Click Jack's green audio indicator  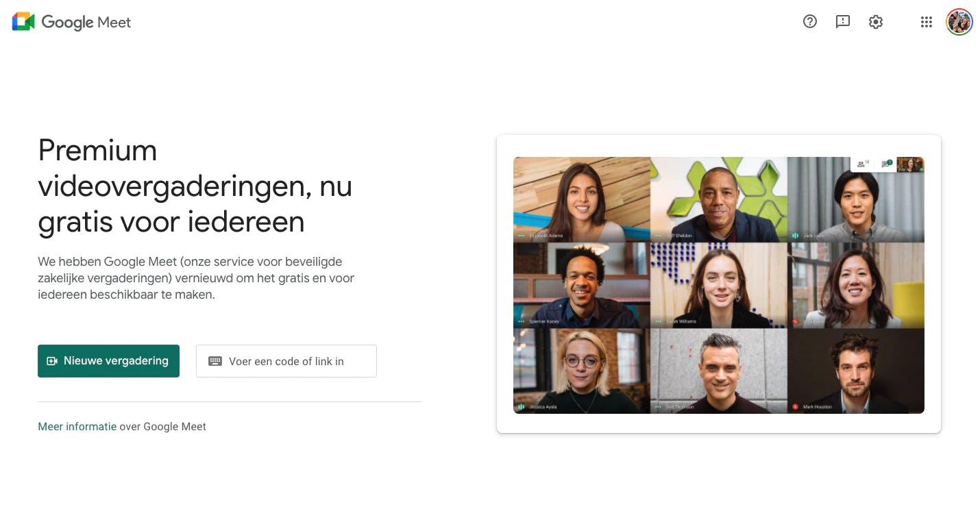[x=795, y=236]
